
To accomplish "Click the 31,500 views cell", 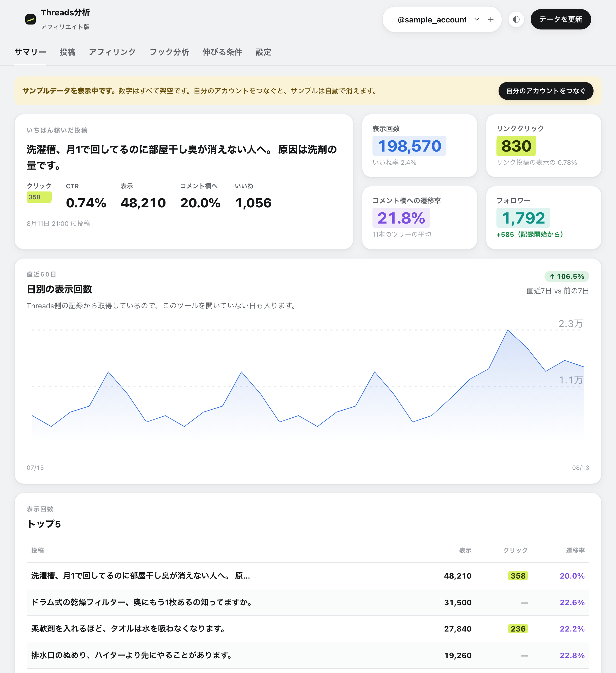I will pos(458,602).
